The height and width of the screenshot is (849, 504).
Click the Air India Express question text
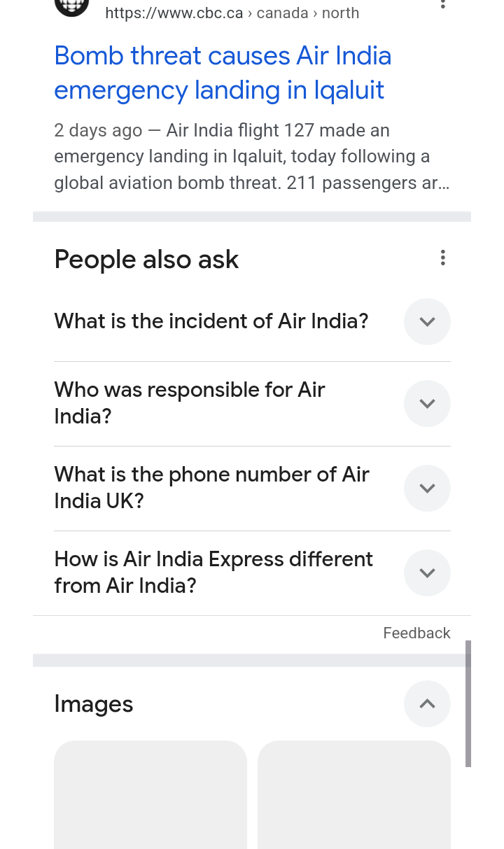coord(213,573)
